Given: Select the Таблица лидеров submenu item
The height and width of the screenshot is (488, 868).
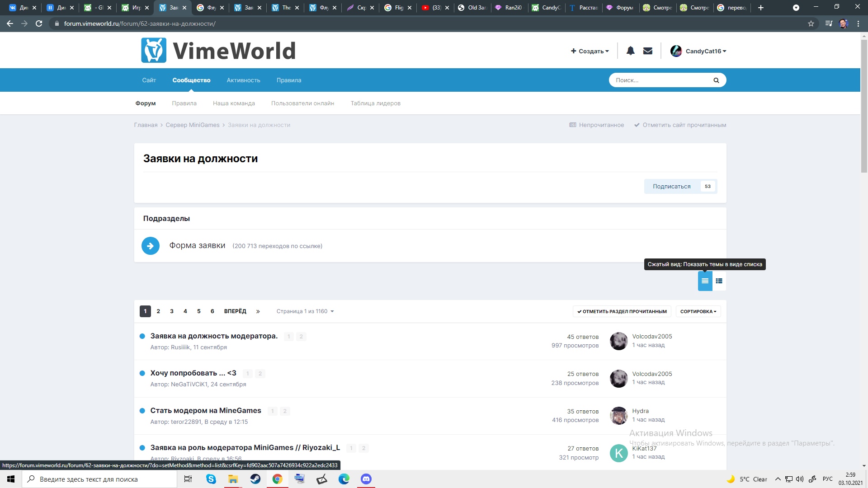Looking at the screenshot, I should coord(375,103).
